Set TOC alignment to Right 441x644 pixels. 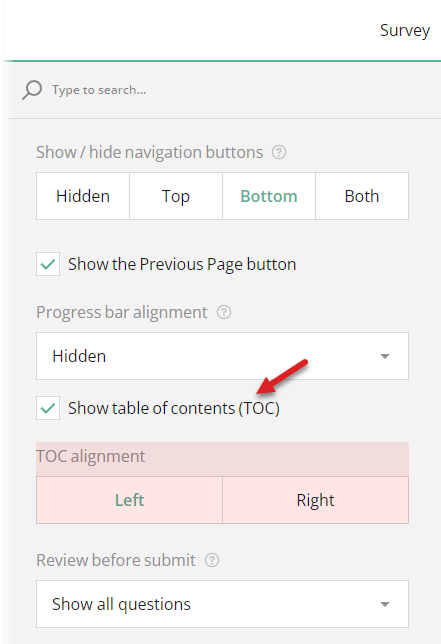point(315,500)
